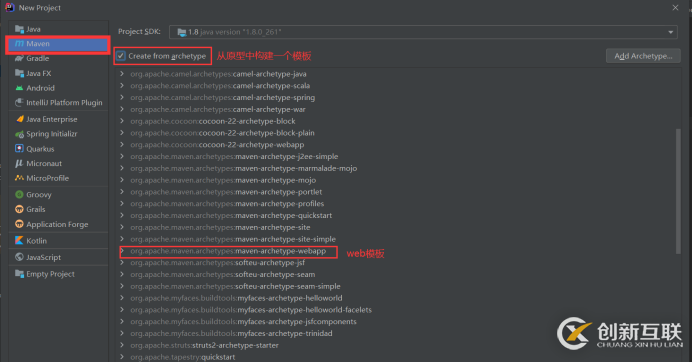Select the Kotlin logo icon
Viewport: 692px width, 362px height.
pos(19,241)
